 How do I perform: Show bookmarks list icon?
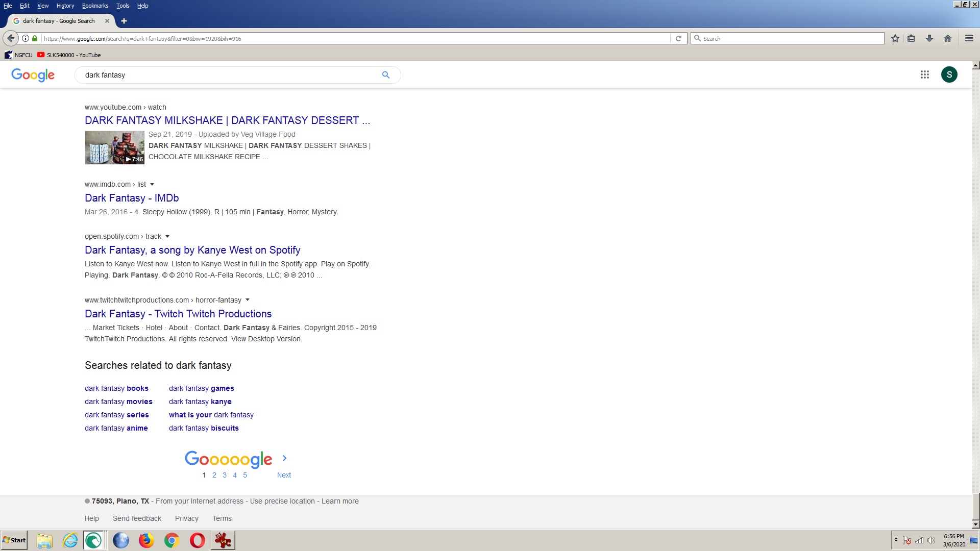point(911,38)
